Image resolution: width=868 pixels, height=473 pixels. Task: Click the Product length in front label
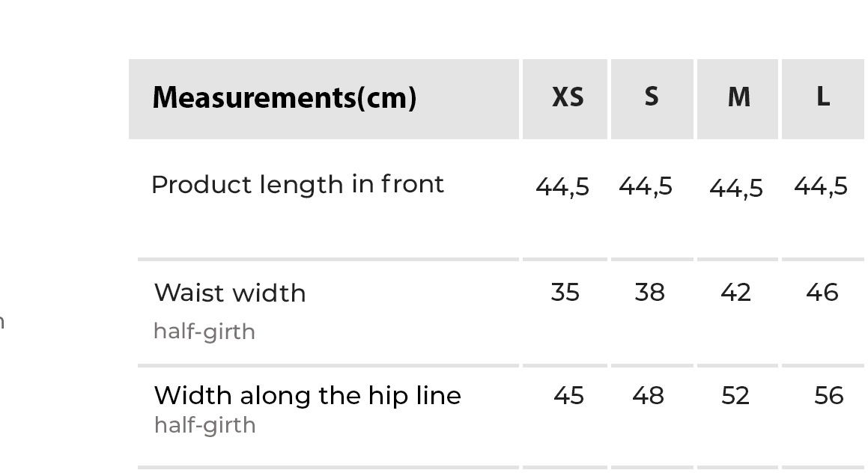[x=297, y=185]
